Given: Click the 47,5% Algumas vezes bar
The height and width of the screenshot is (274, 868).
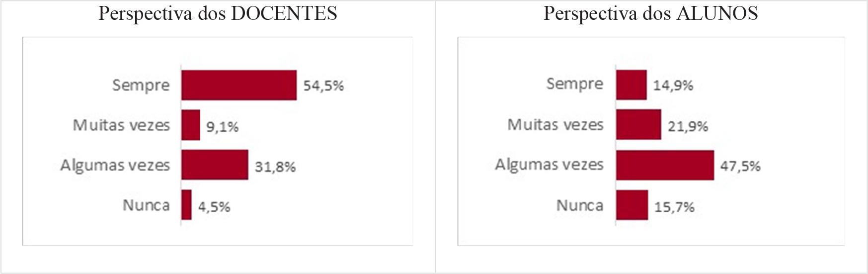Looking at the screenshot, I should [665, 165].
